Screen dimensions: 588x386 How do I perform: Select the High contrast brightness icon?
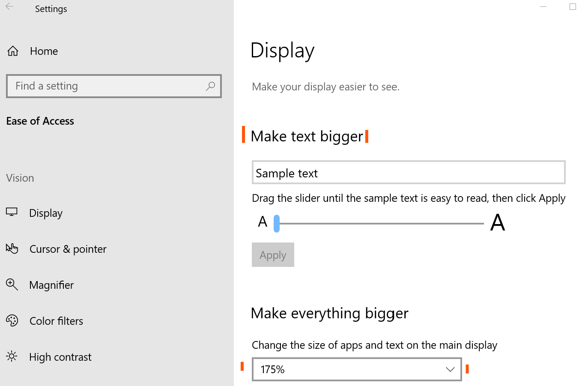point(12,356)
